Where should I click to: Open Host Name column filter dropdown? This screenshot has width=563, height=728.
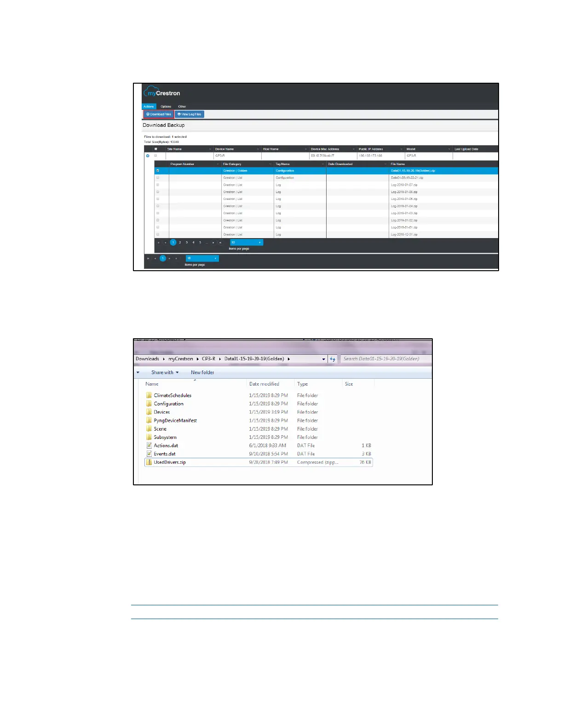click(306, 149)
